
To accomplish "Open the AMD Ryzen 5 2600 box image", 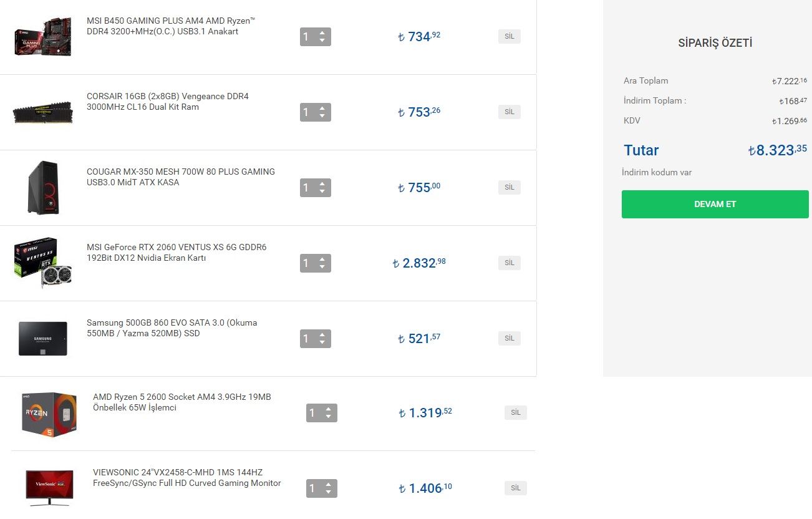I will pos(49,414).
